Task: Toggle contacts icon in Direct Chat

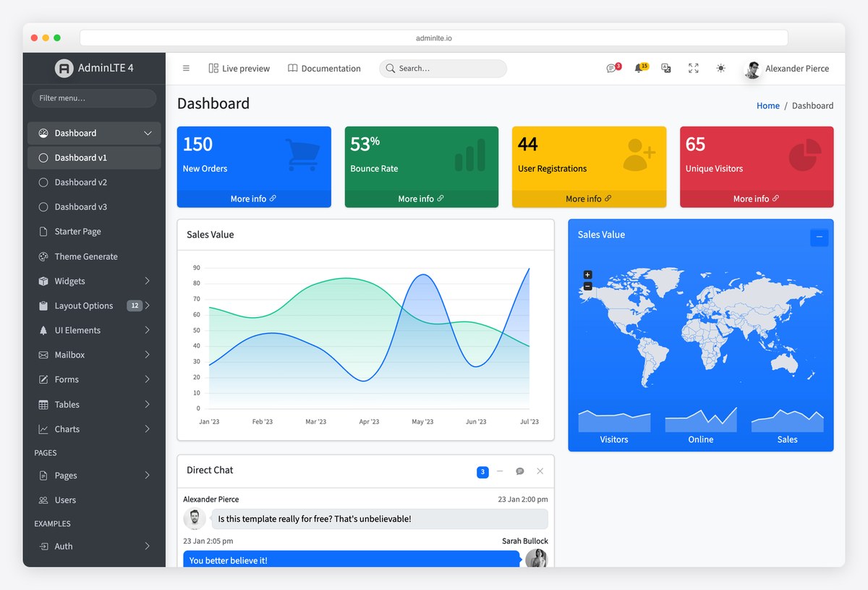Action: pyautogui.click(x=520, y=471)
